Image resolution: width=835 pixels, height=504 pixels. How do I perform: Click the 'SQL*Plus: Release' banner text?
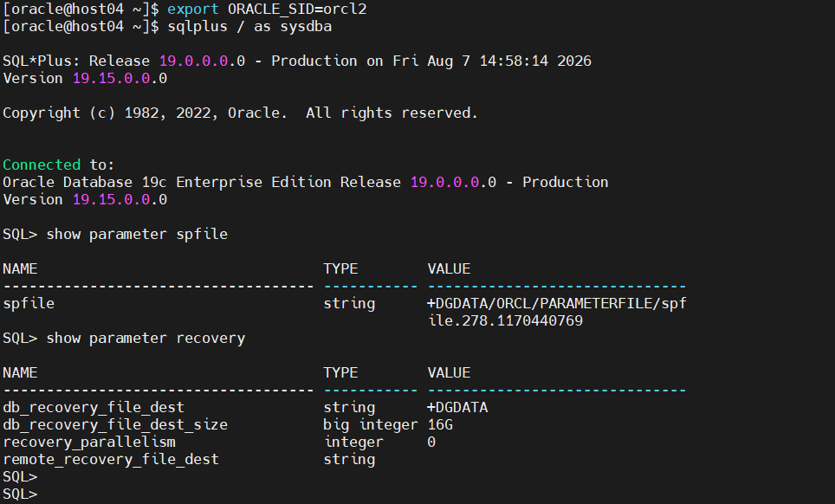pyautogui.click(x=76, y=61)
